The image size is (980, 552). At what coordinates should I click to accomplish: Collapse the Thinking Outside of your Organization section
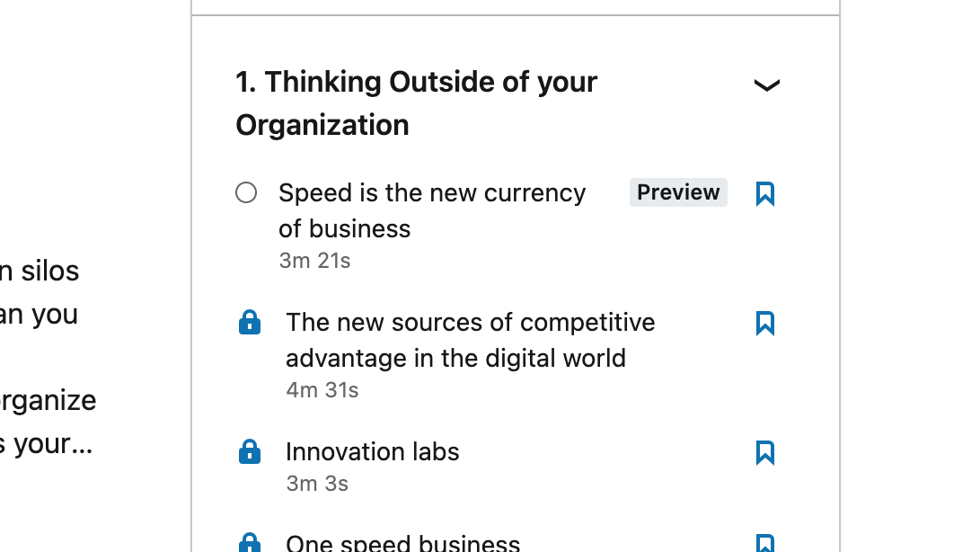point(766,85)
